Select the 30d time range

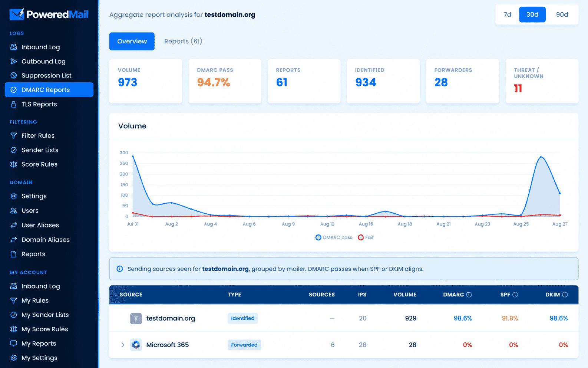[x=532, y=14]
